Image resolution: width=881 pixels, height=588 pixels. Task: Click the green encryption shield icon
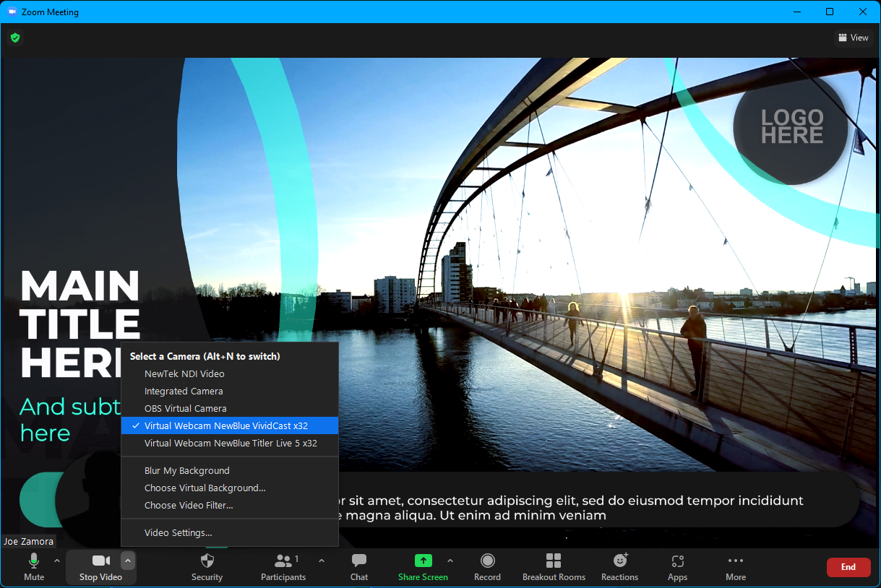15,38
